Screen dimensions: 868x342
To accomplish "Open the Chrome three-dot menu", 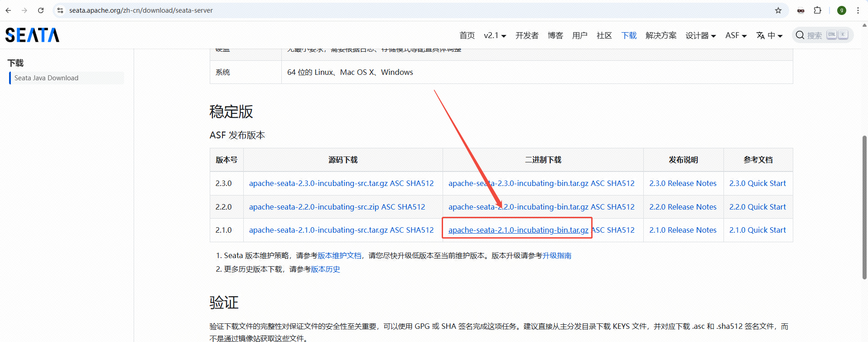I will click(x=858, y=10).
